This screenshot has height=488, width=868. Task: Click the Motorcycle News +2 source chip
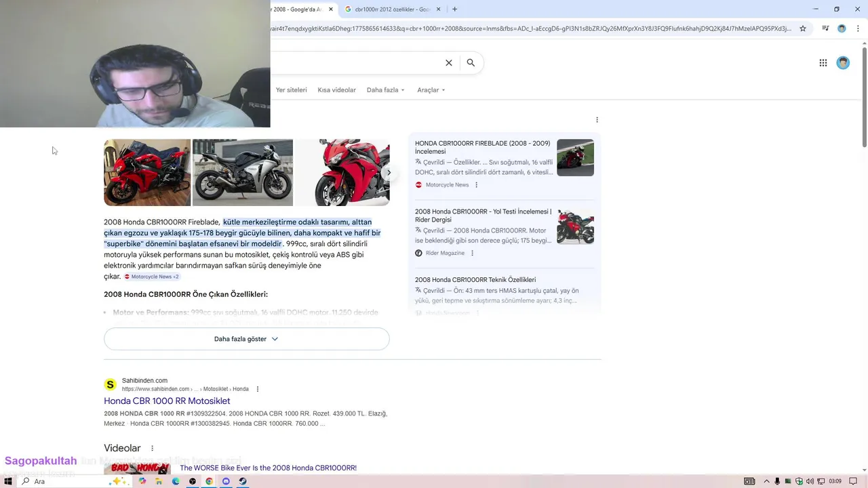[x=152, y=277]
